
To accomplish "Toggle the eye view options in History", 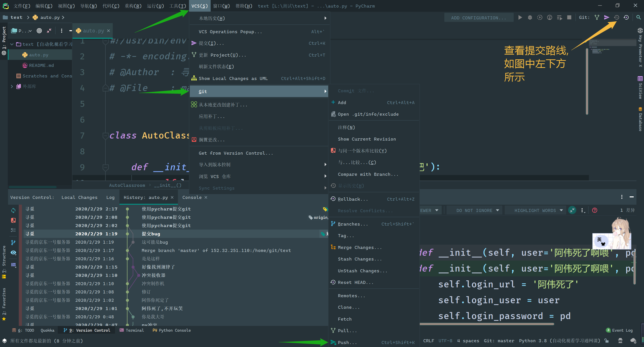I will (13, 252).
